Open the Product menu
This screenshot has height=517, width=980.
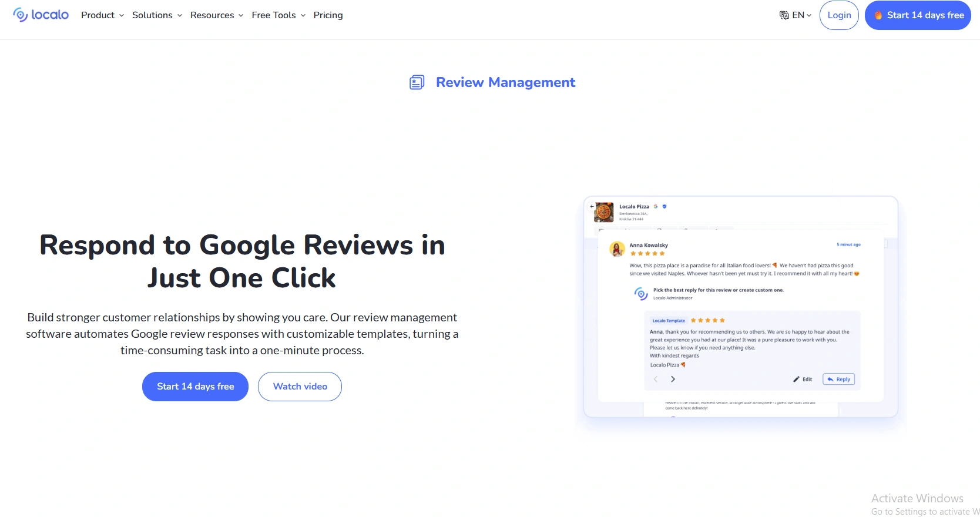point(102,15)
